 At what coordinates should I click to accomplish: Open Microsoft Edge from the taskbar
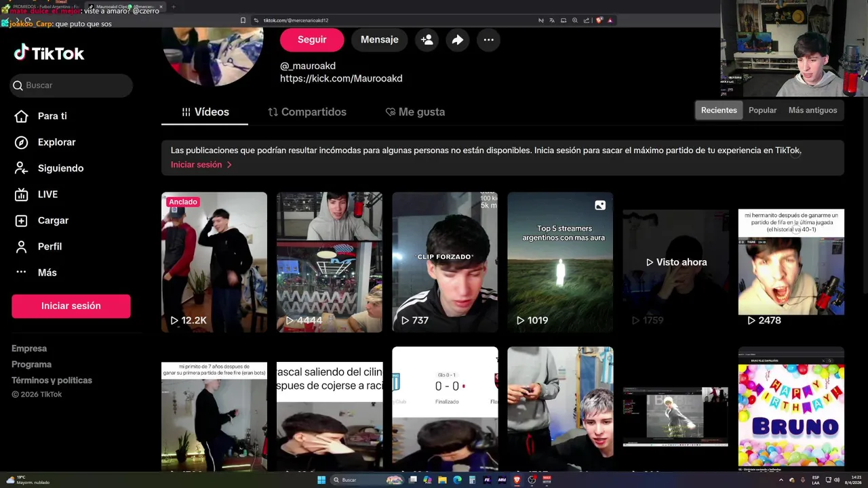pos(457,480)
